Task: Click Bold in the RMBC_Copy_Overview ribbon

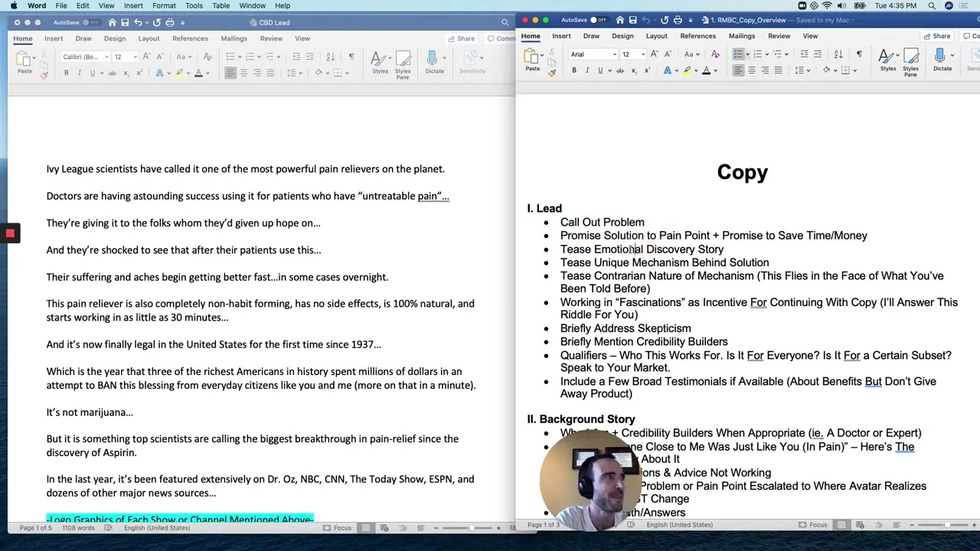Action: pyautogui.click(x=574, y=70)
